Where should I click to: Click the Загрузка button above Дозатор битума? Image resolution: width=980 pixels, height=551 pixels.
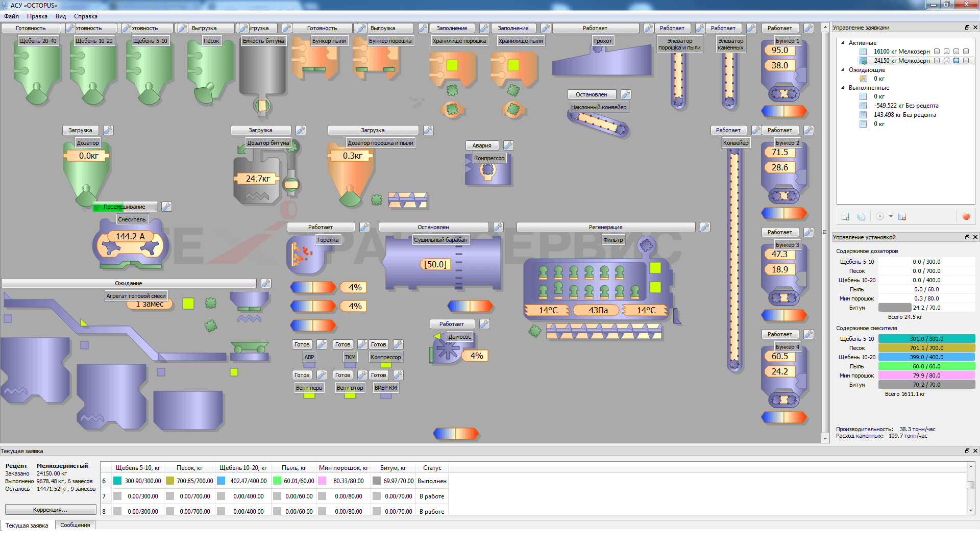260,130
